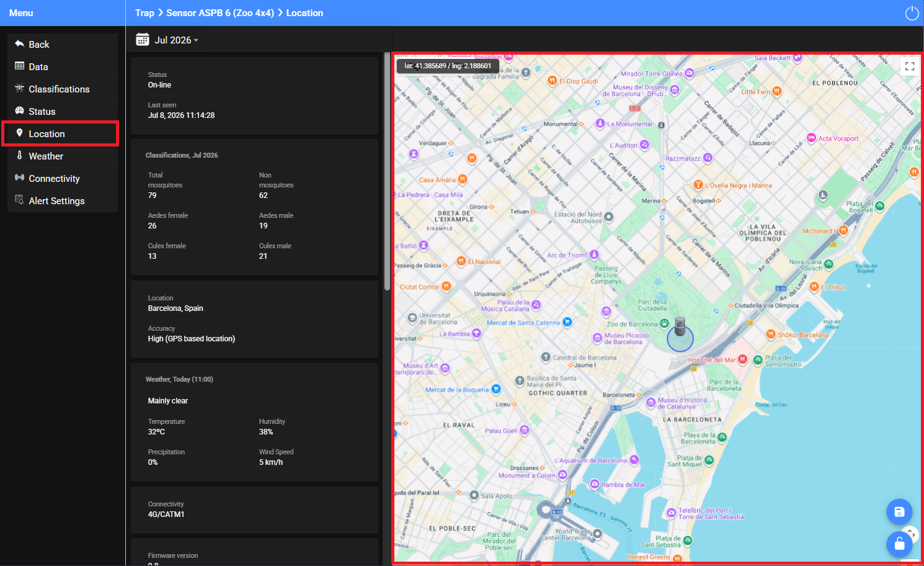Click the Shôko Barcelona restaurant pin
The width and height of the screenshot is (924, 566).
[770, 335]
